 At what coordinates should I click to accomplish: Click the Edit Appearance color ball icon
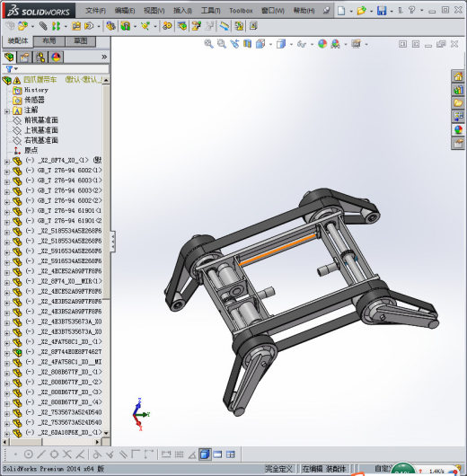(x=322, y=44)
